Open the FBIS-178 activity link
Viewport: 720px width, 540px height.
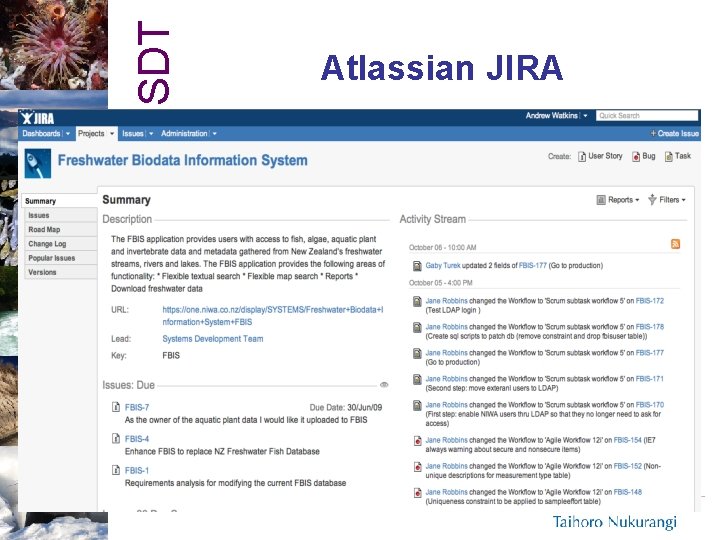click(x=650, y=327)
